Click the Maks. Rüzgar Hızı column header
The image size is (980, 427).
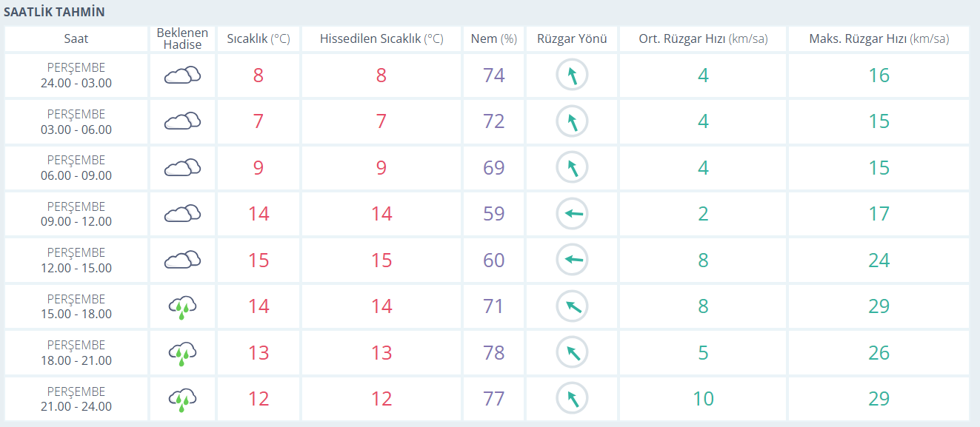tap(879, 39)
